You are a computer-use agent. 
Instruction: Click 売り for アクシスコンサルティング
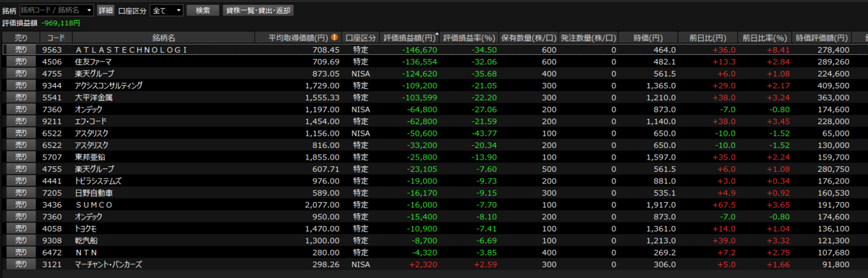coord(21,85)
